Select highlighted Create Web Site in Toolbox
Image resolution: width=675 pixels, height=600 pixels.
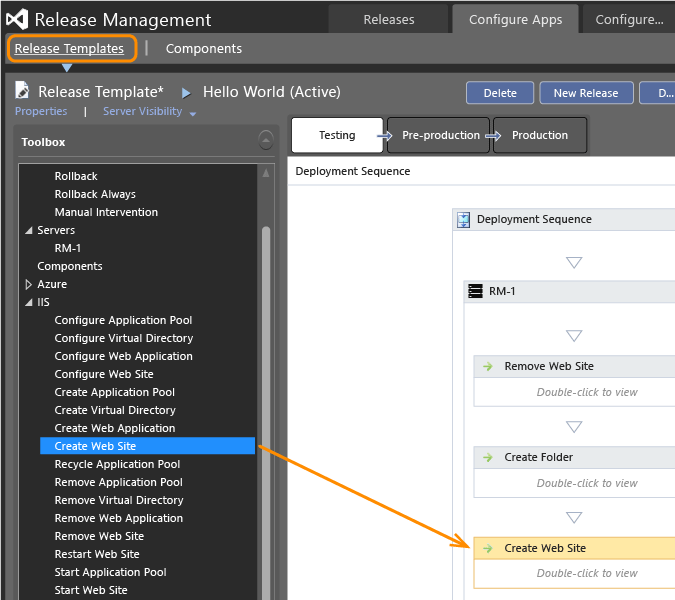click(147, 446)
